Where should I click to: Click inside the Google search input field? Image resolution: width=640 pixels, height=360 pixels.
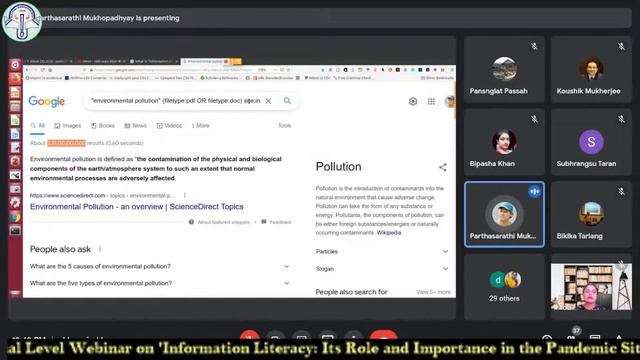click(x=176, y=101)
